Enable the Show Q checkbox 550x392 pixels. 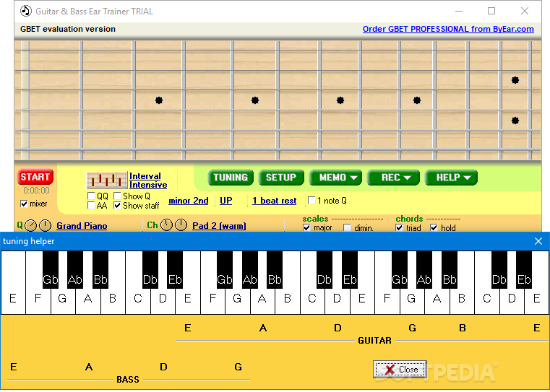117,196
